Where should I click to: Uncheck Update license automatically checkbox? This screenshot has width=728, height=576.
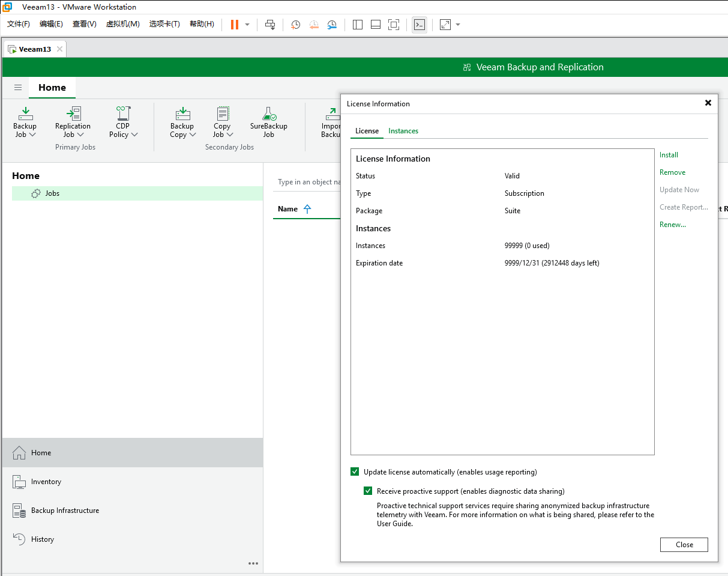(x=355, y=472)
